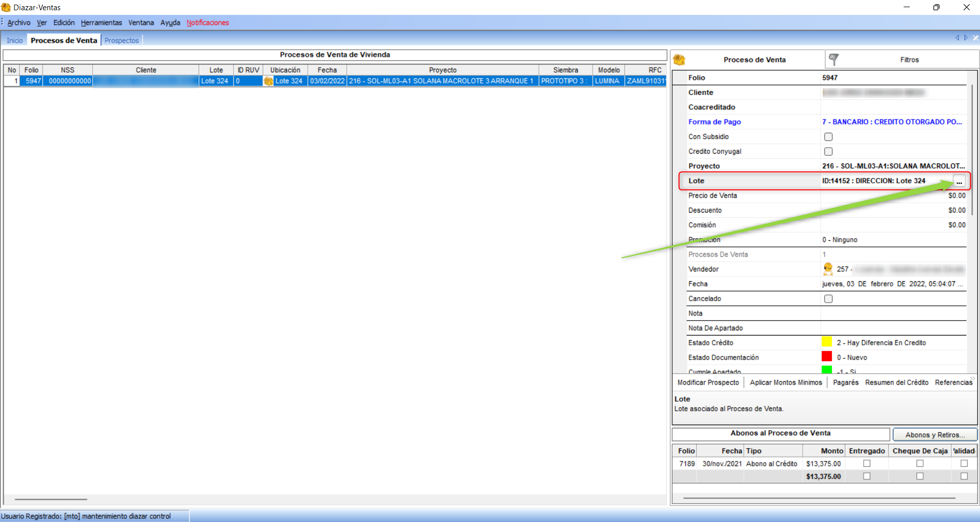Switch to the Prospectos tab

(x=121, y=40)
